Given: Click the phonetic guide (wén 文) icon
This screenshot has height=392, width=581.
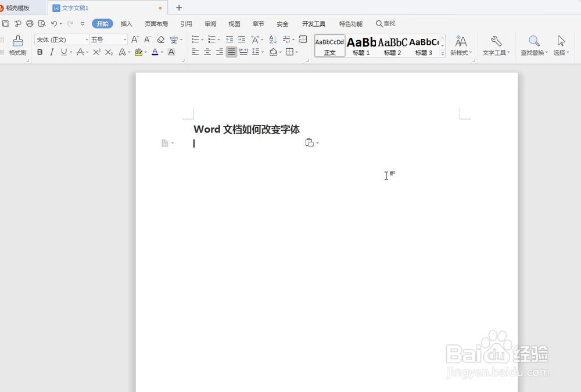Looking at the screenshot, I should pos(174,39).
